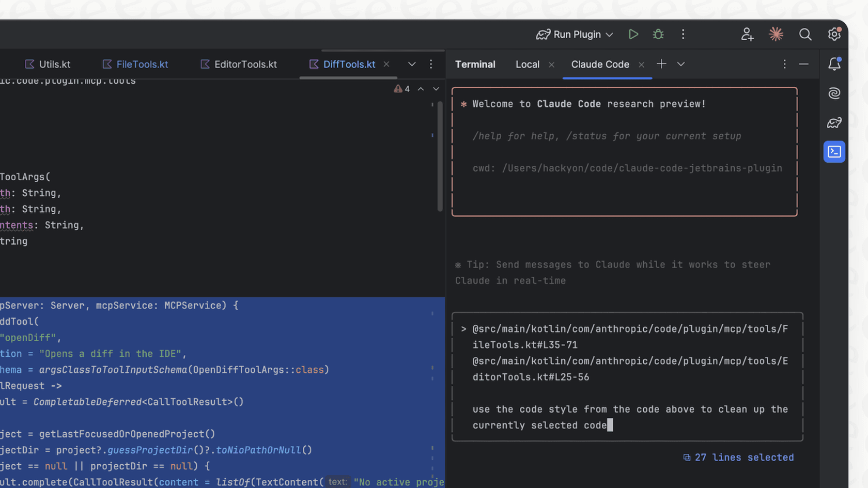Open the new terminal tab chevron
This screenshot has width=868, height=488.
coord(681,64)
